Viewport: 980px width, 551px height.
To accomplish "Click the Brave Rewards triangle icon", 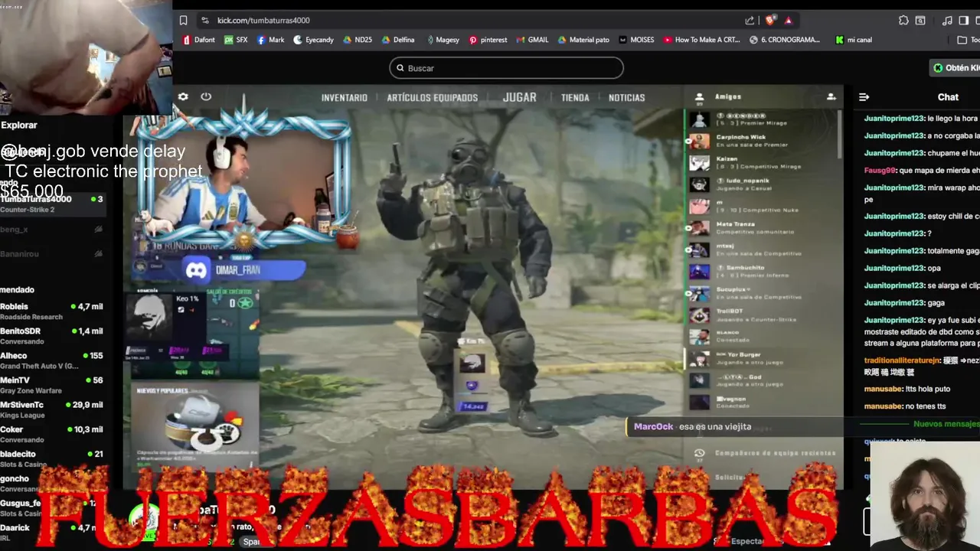I will pos(788,21).
